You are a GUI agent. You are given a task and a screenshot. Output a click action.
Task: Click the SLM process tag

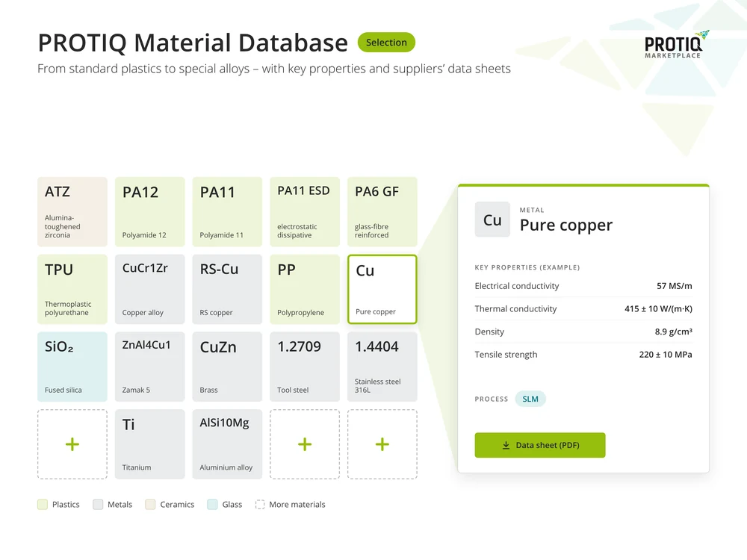(530, 399)
